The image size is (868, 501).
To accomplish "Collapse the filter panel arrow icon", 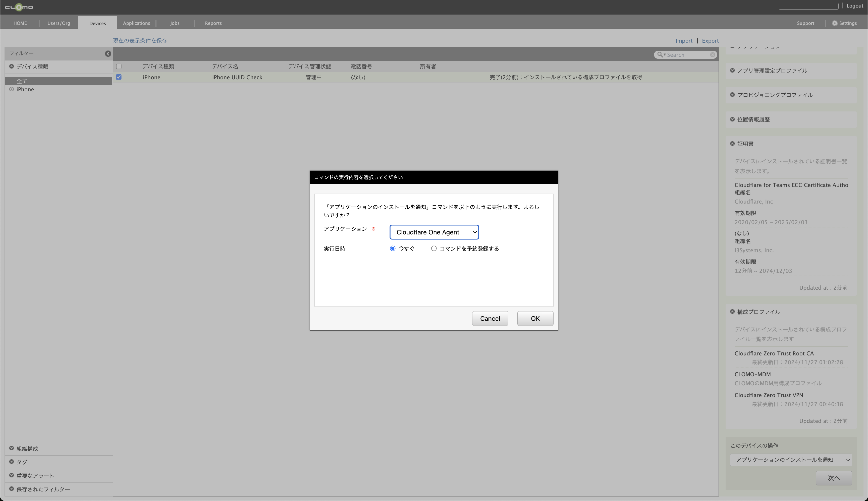I will (108, 54).
